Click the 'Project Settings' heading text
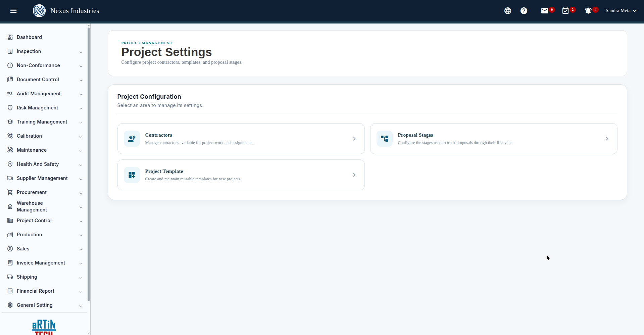The height and width of the screenshot is (335, 644). point(166,52)
